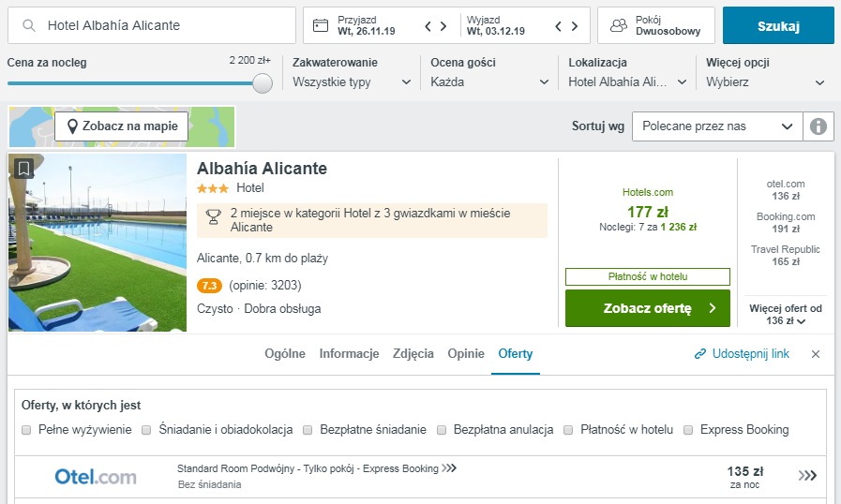Click the price per night slider handle
The image size is (841, 504).
[x=263, y=83]
